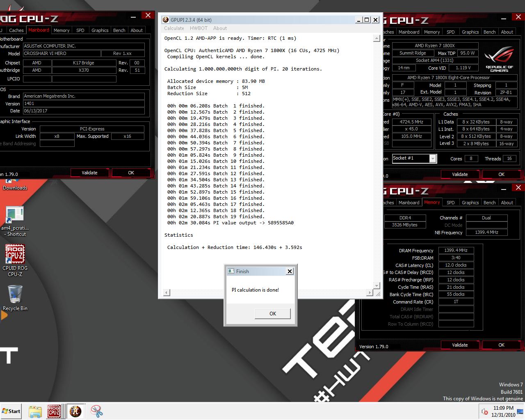Select SPD tab in left CPU-Z window

tap(80, 30)
